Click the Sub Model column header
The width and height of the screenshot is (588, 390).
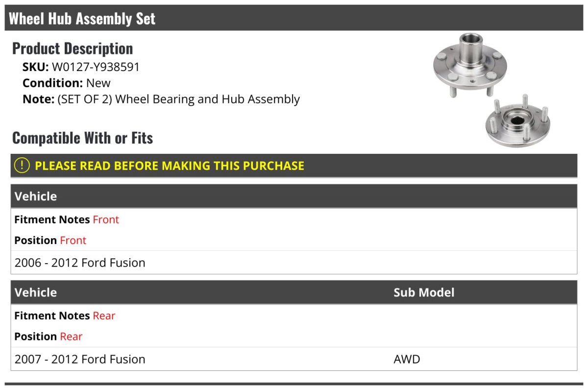coord(424,292)
